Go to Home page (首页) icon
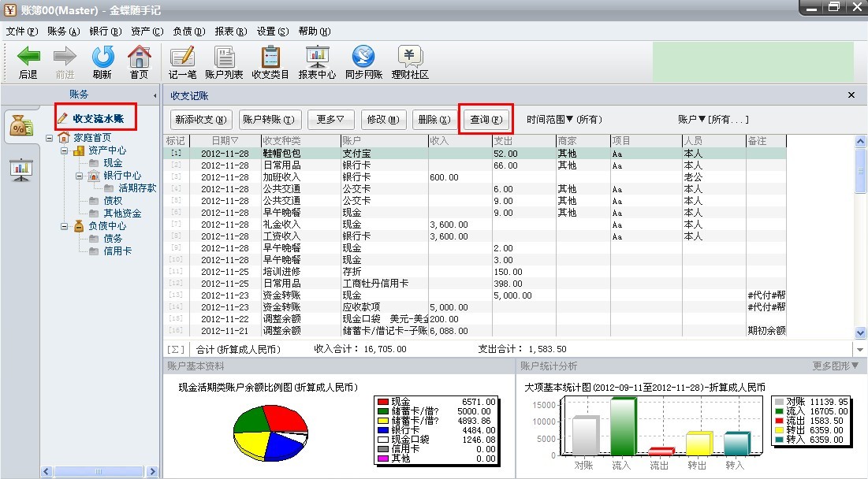868x479 pixels. pyautogui.click(x=139, y=56)
